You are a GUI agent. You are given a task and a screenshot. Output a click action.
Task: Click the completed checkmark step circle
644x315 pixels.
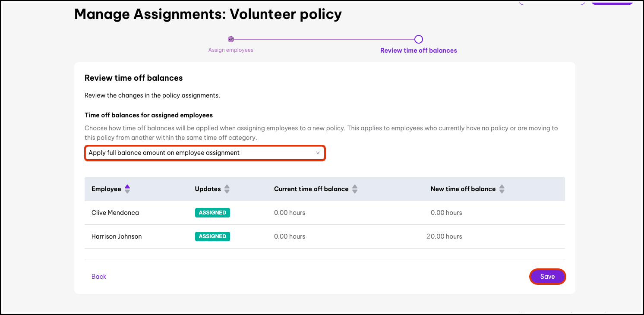pos(231,39)
